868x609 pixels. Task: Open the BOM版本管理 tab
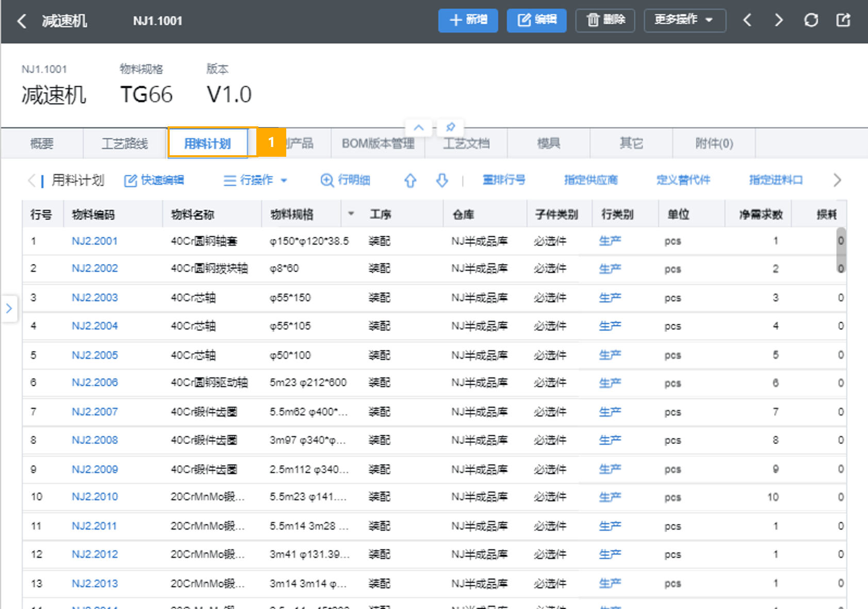378,143
